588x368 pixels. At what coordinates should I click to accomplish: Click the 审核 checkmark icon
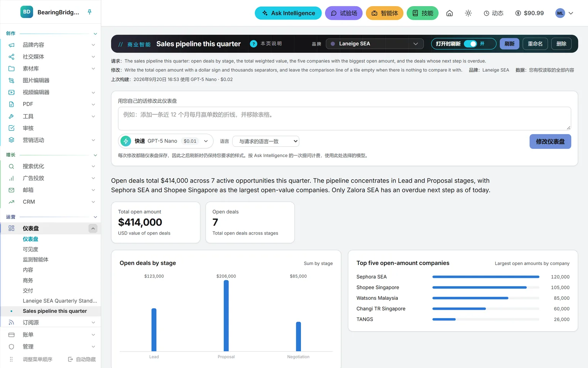pos(11,128)
